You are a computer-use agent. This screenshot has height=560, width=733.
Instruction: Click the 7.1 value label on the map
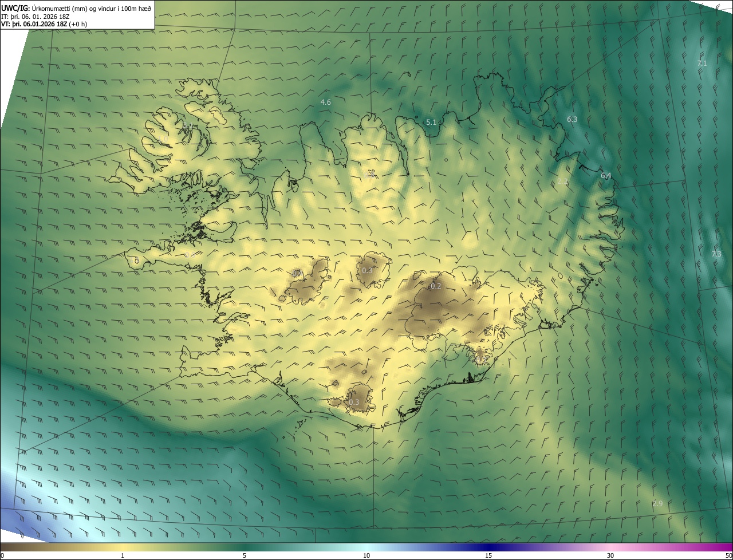[702, 64]
